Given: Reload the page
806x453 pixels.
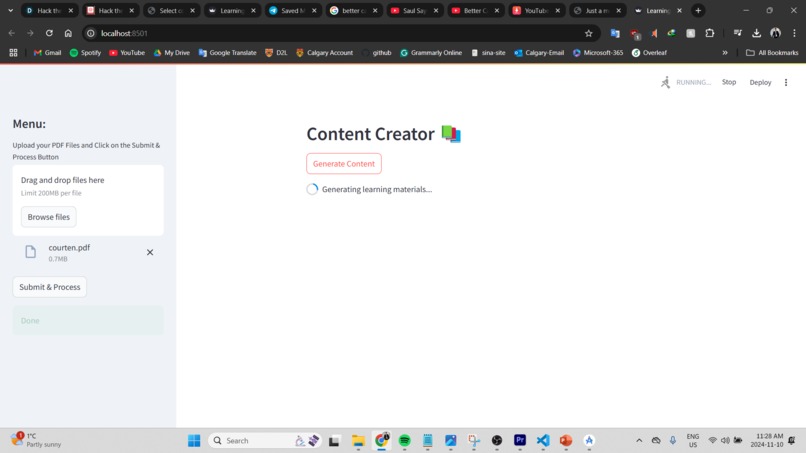Looking at the screenshot, I should (49, 33).
